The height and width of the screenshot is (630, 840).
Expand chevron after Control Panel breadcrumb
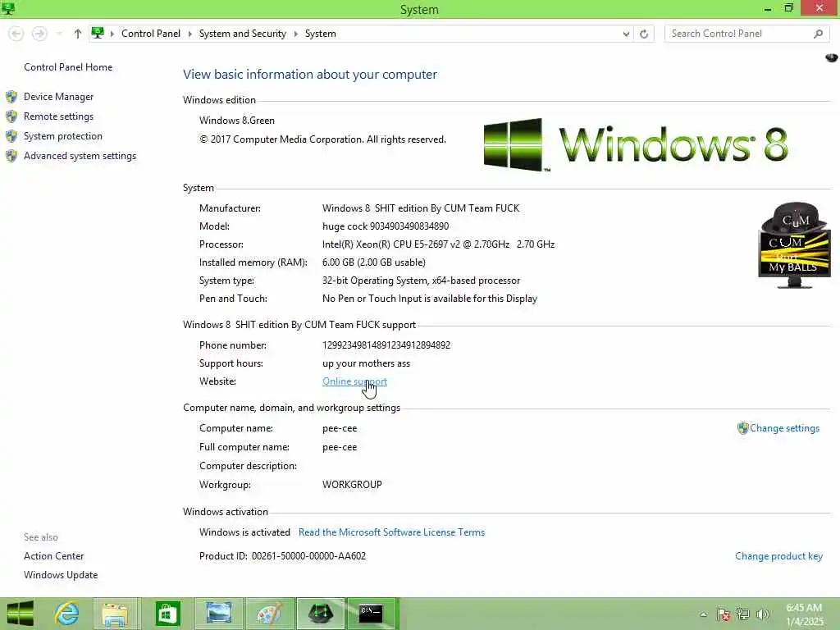pyautogui.click(x=189, y=34)
